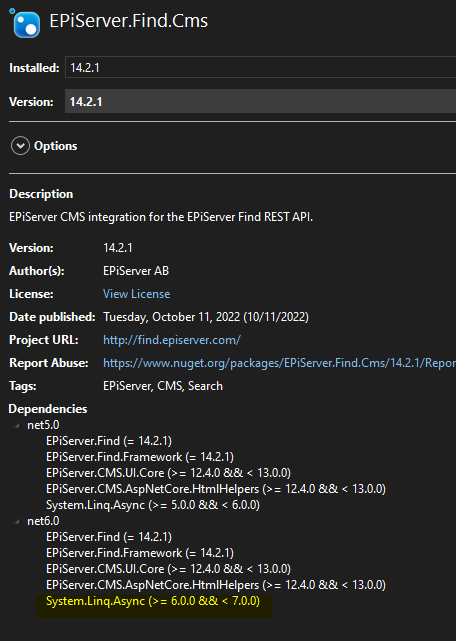Click the EPiServer.Find.Cms package icon
456x641 pixels.
(25, 23)
